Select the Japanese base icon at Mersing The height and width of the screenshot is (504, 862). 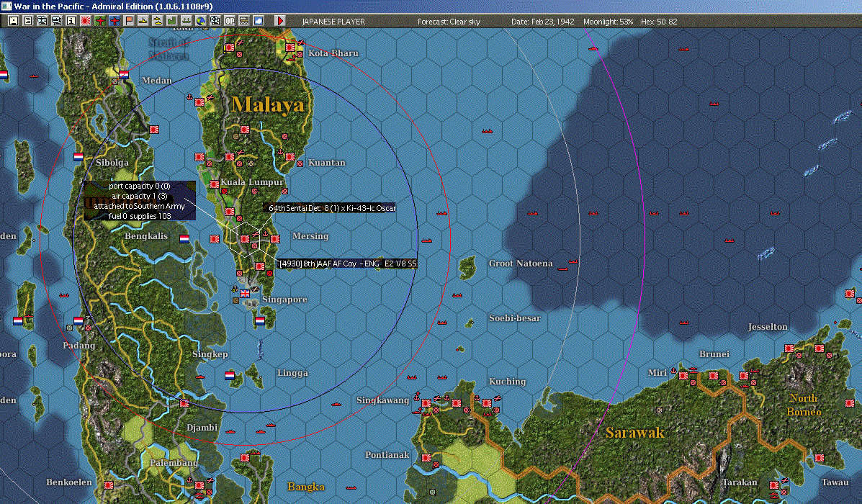click(x=275, y=239)
